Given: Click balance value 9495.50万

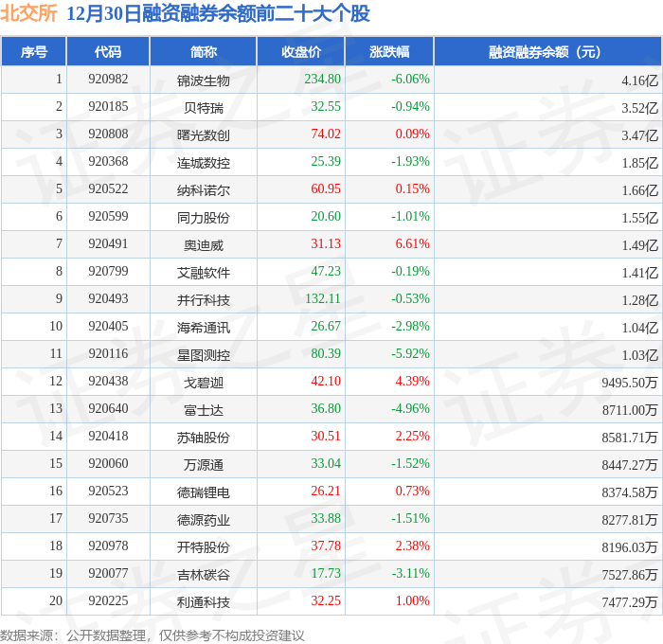Looking at the screenshot, I should coord(630,383).
